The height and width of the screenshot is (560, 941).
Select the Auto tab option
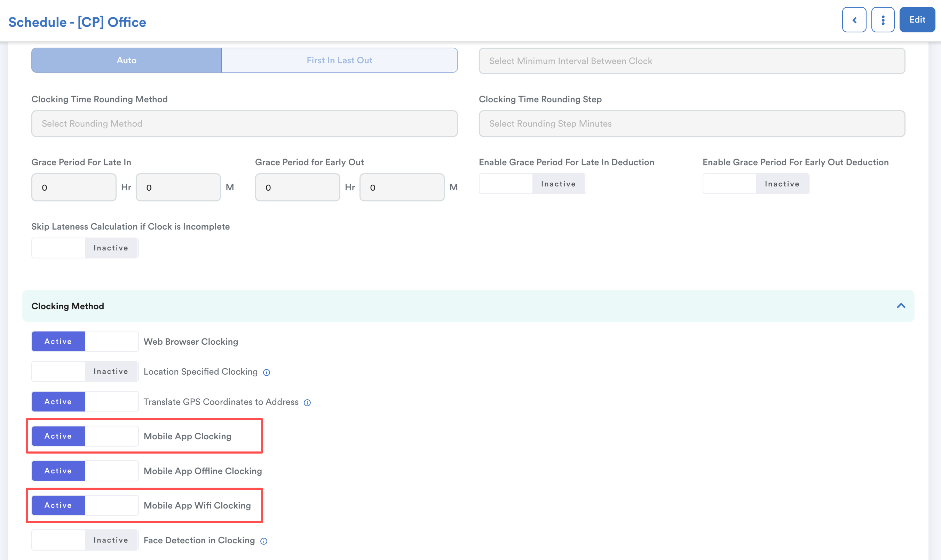click(126, 61)
